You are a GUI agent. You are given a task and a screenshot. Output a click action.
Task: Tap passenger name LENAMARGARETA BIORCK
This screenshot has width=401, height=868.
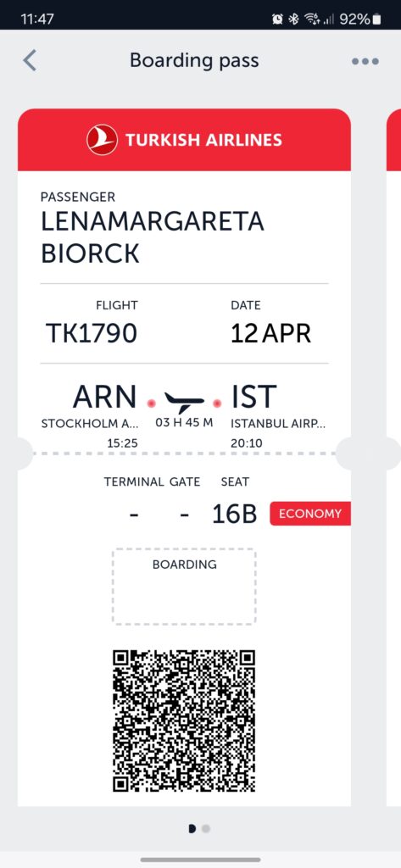coord(153,237)
